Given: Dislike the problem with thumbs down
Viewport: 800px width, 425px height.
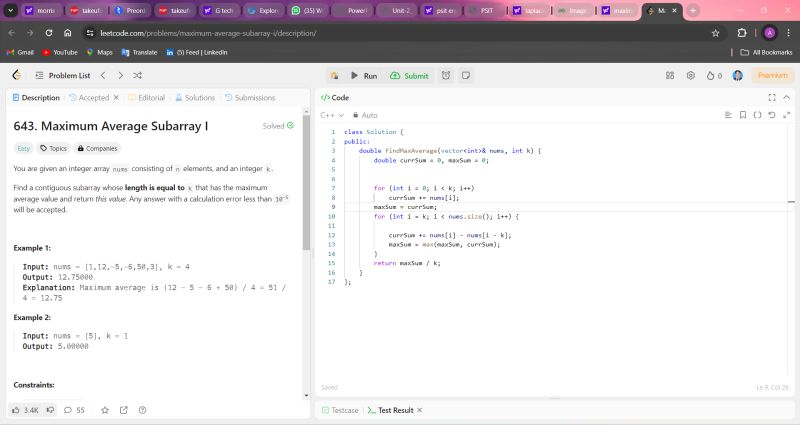Looking at the screenshot, I should (x=51, y=410).
